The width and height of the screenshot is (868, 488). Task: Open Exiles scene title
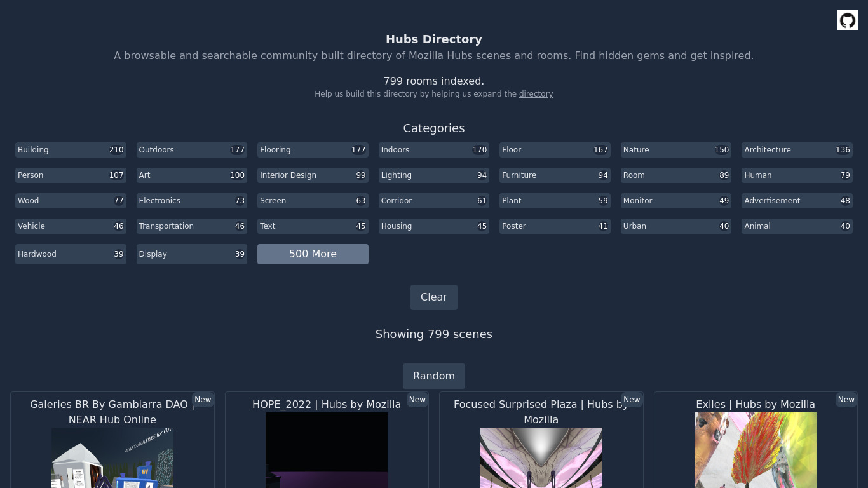[756, 404]
